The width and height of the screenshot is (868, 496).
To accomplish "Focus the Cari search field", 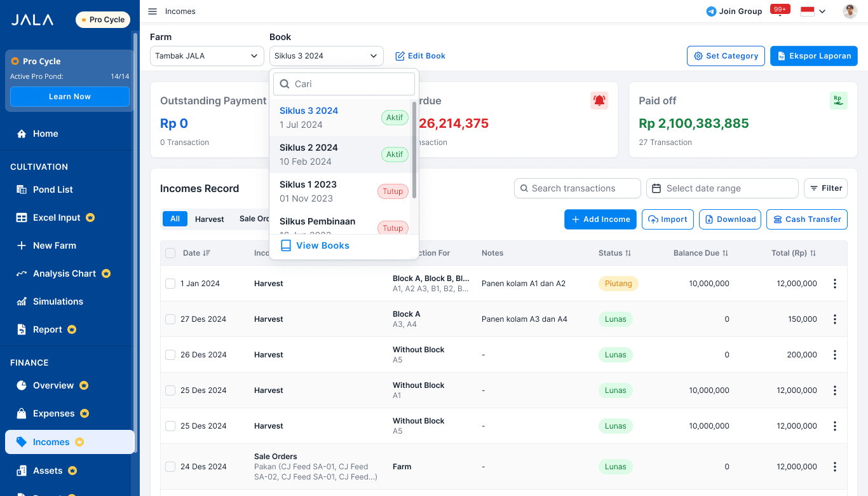I will [344, 84].
